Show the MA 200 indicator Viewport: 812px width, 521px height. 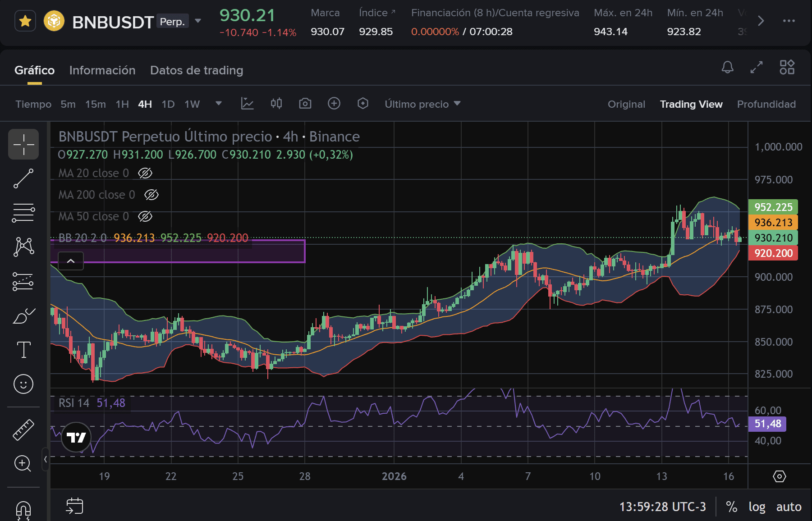tap(151, 195)
